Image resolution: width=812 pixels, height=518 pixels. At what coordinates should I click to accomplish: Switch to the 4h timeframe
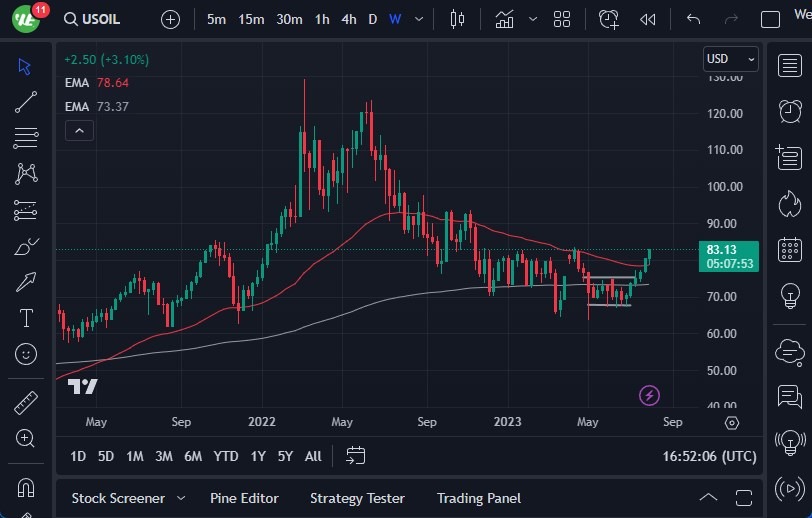point(348,19)
